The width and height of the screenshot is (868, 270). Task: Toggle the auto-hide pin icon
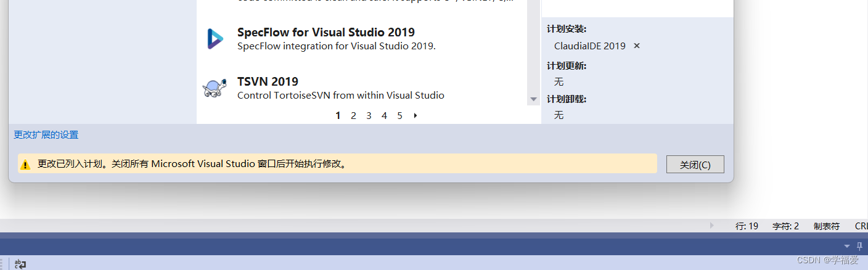tap(859, 247)
